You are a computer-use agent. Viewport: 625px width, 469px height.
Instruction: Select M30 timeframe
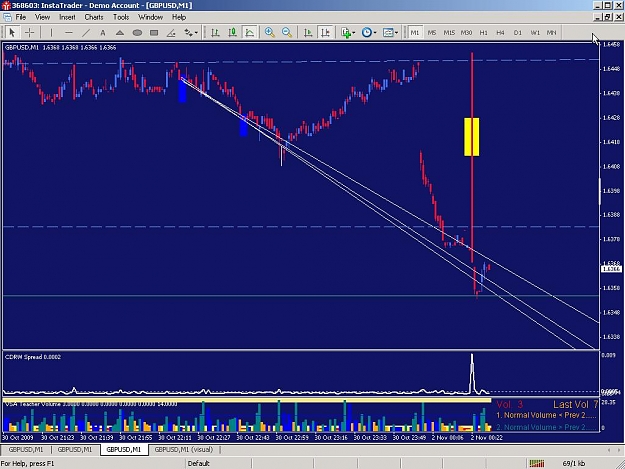point(466,33)
